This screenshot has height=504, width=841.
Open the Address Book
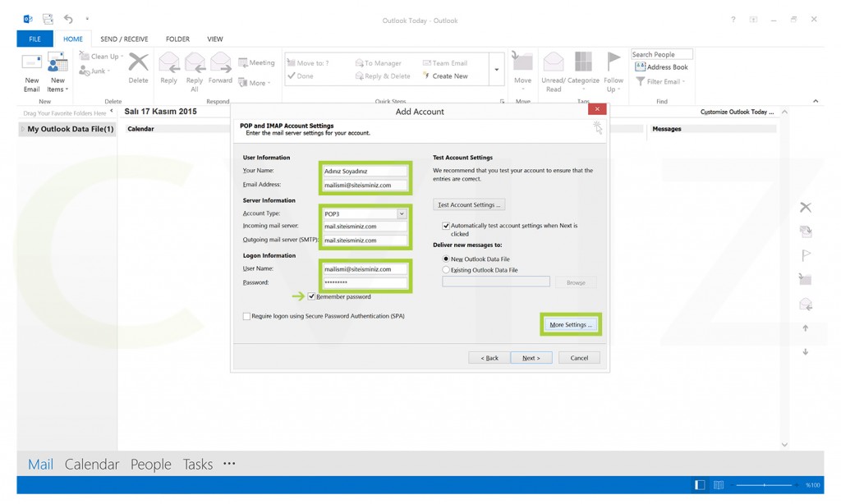click(661, 67)
